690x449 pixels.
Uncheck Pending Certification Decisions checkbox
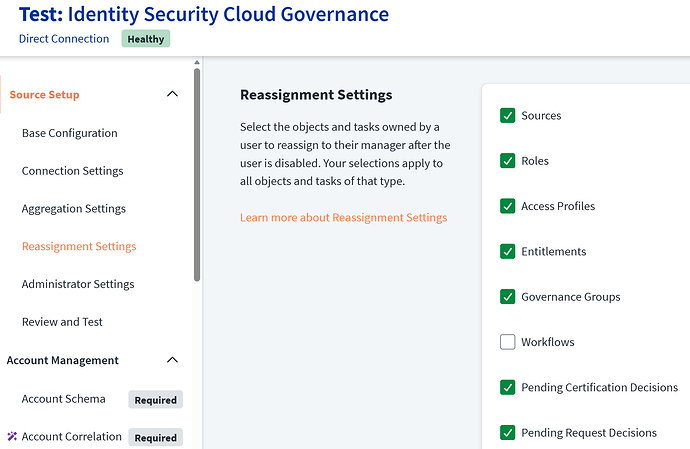click(x=508, y=388)
